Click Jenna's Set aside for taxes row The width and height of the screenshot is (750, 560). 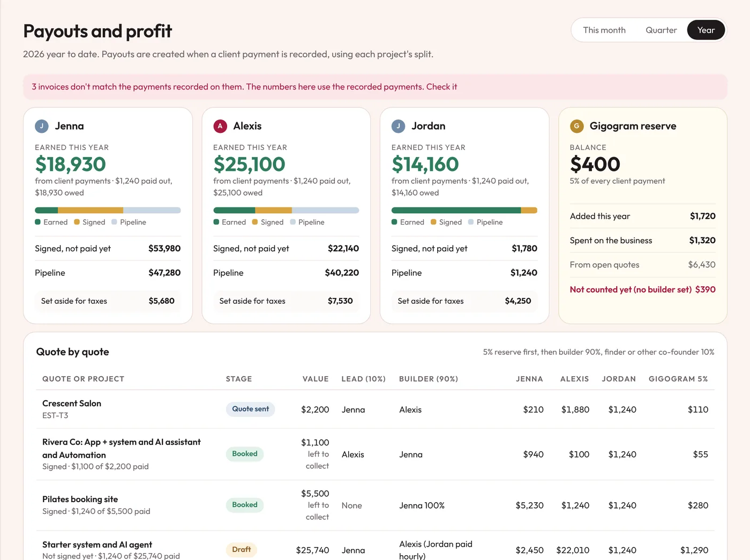(x=108, y=301)
